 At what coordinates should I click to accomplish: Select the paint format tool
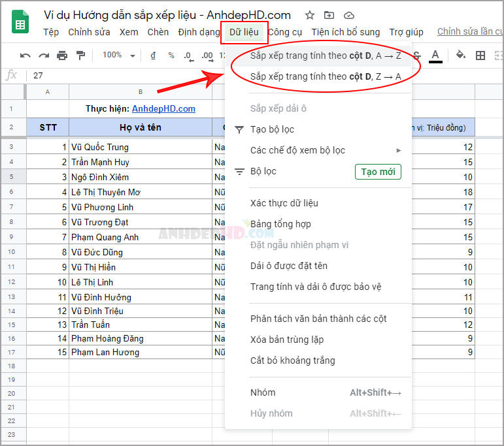[80, 56]
